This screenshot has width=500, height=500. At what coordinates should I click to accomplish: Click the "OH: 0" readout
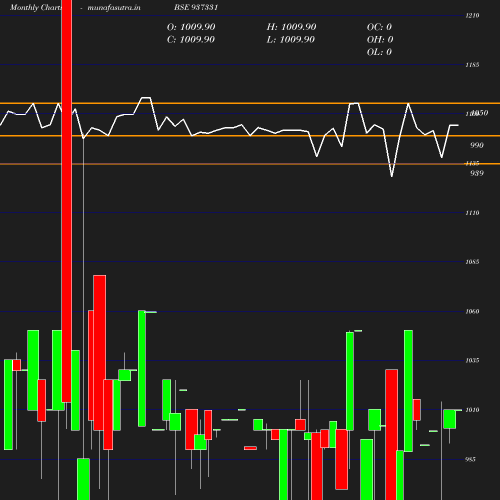pos(380,40)
